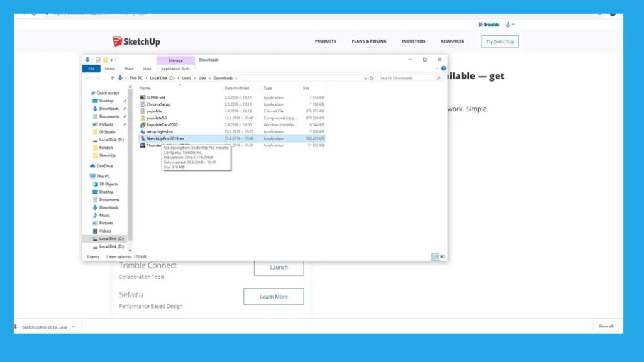Screen dimensions: 644x362
Task: Select This PC in navigation pane
Action: tap(100, 176)
